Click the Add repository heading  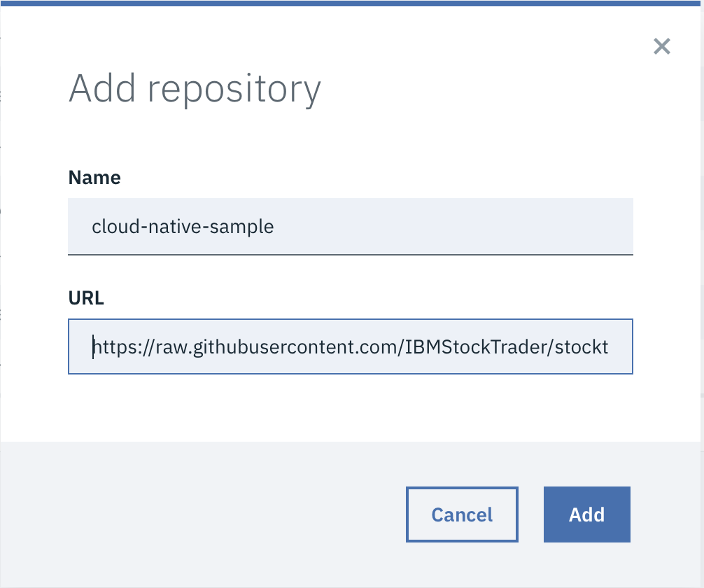pyautogui.click(x=195, y=90)
